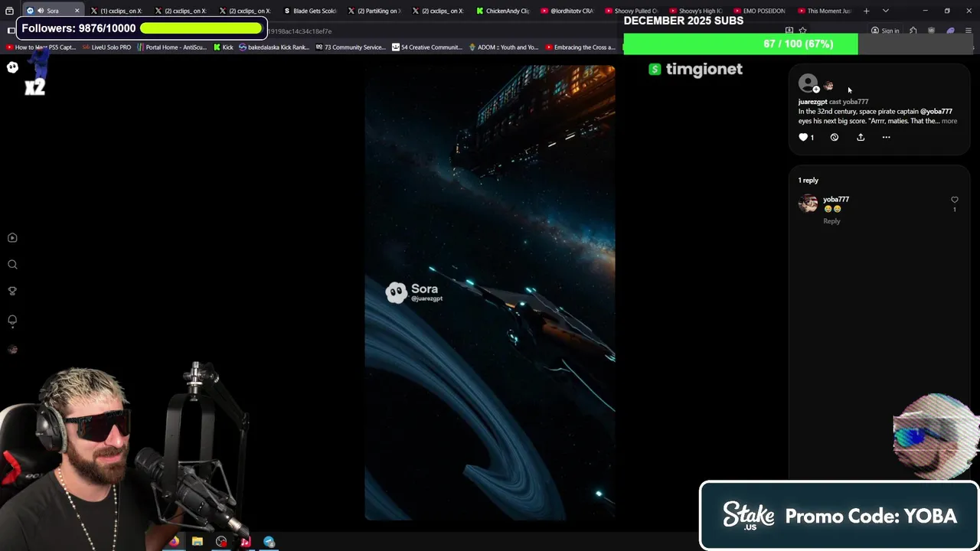Image resolution: width=980 pixels, height=551 pixels.
Task: Open the LiveU Solo PRO bookmark
Action: tap(106, 47)
